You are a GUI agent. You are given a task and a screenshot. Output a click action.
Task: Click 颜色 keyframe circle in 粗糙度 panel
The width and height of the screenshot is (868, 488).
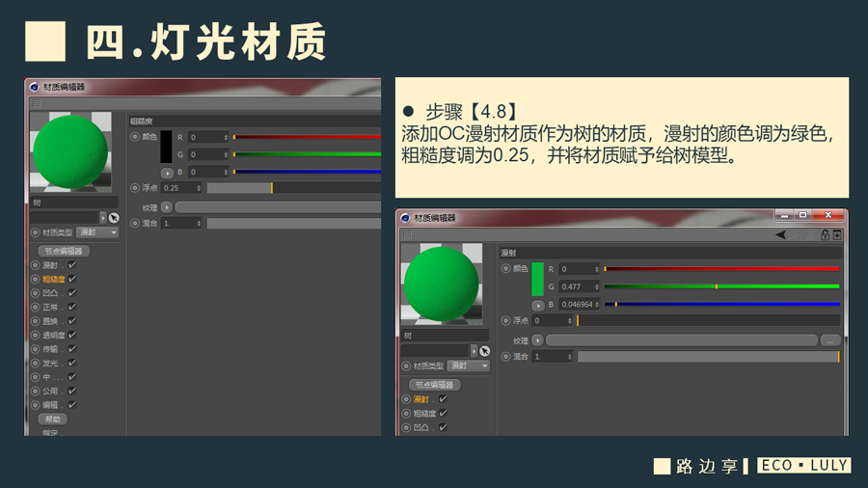pyautogui.click(x=134, y=137)
